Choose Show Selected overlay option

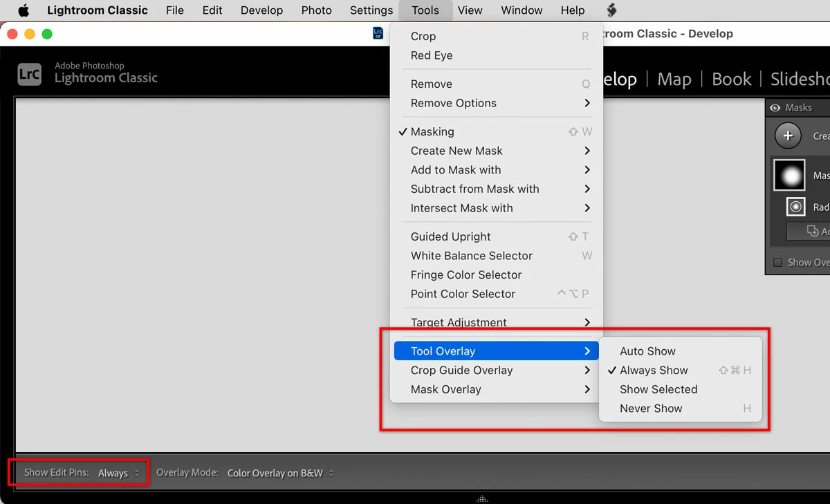point(681,389)
